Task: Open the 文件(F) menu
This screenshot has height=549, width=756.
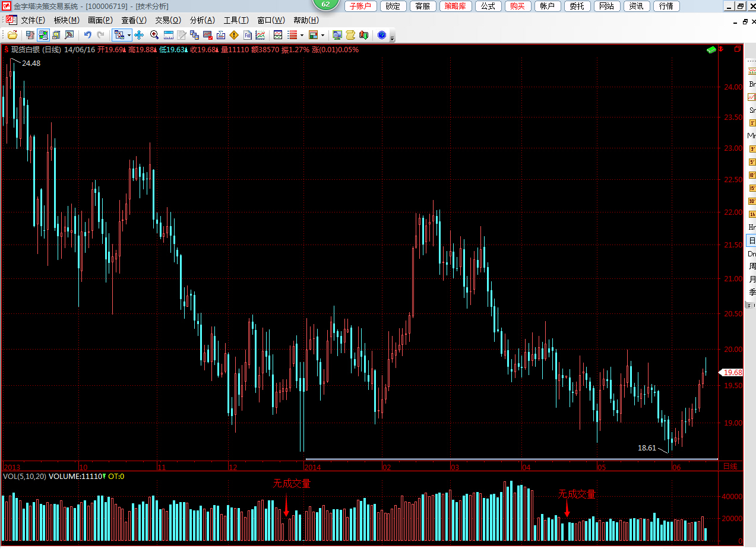Action: click(x=33, y=20)
